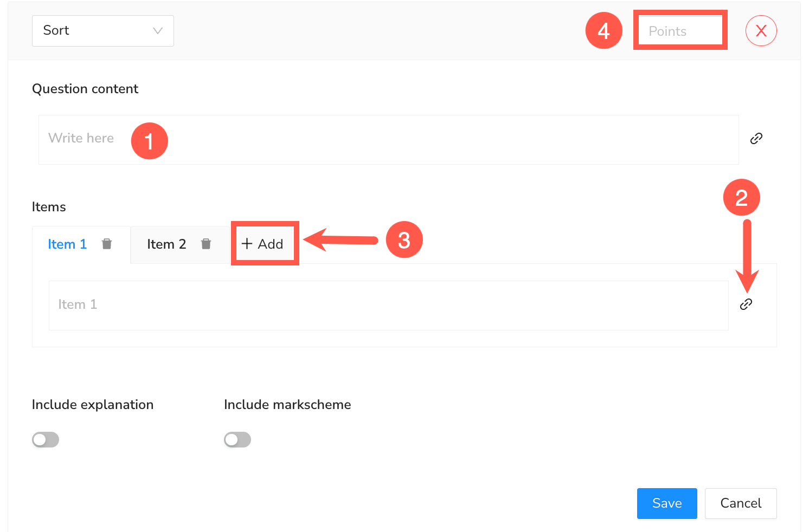Click link icon next to Item 1 field
This screenshot has width=809, height=532.
pyautogui.click(x=746, y=304)
